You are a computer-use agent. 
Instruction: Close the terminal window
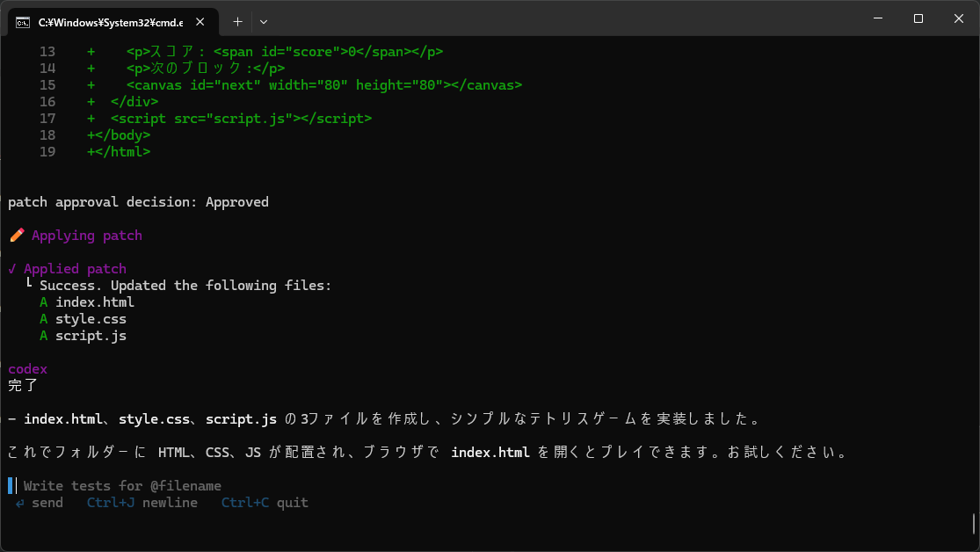point(959,18)
